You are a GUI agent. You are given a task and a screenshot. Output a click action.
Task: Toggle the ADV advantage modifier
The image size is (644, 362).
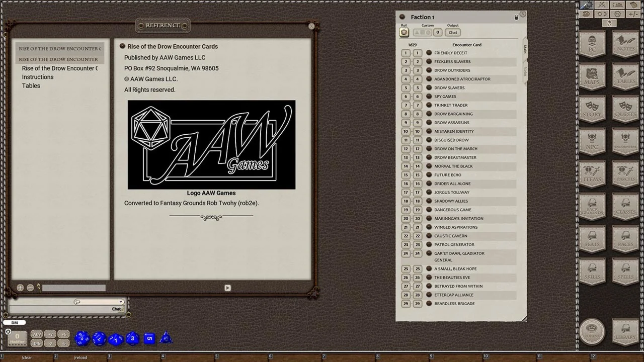pyautogui.click(x=37, y=334)
